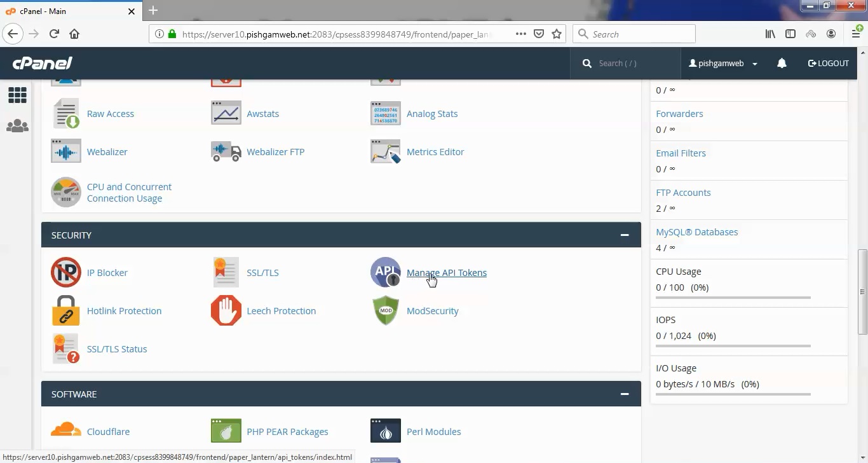Open MySQL Databases from the sidebar
This screenshot has width=868, height=463.
(696, 231)
